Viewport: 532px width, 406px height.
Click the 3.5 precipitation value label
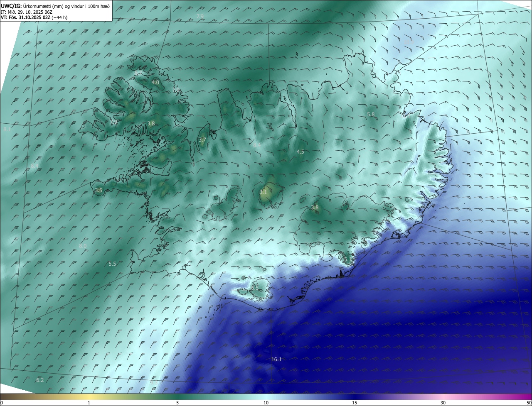point(99,191)
